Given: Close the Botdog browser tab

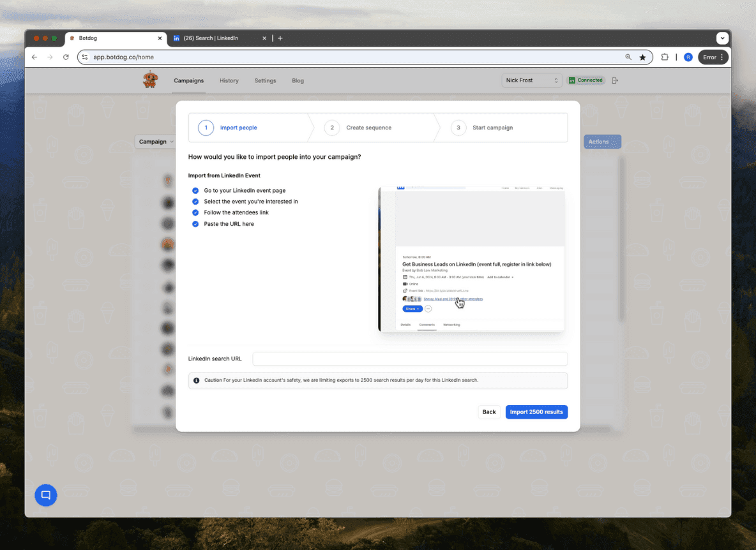Looking at the screenshot, I should (160, 38).
